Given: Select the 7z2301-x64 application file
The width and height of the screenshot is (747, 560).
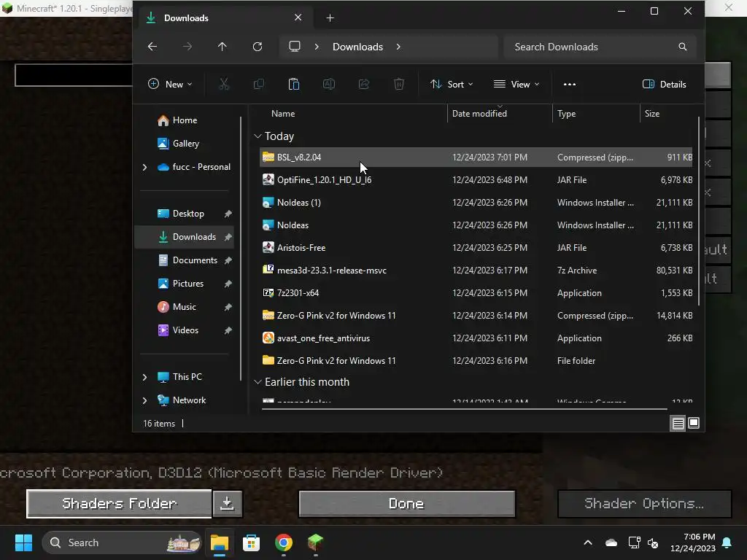Looking at the screenshot, I should click(x=476, y=293).
